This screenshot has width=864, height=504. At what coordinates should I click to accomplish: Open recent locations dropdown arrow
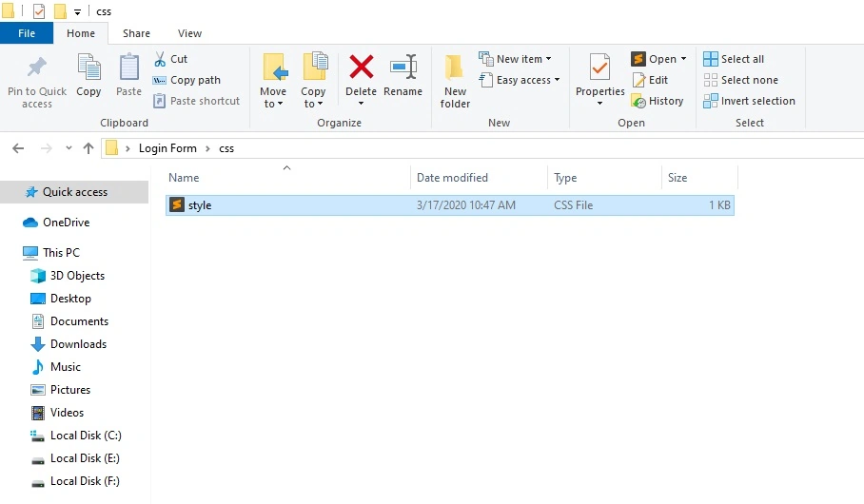pos(69,148)
